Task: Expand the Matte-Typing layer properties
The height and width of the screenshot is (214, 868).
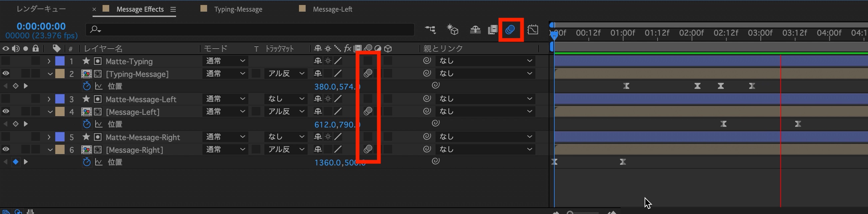Action: click(49, 61)
